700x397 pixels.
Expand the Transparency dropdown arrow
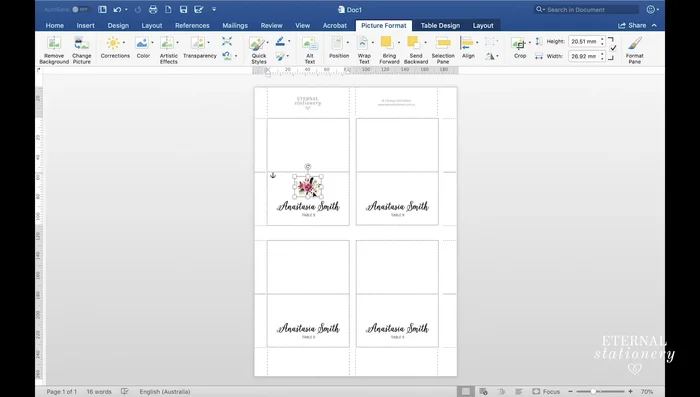pyautogui.click(x=208, y=43)
